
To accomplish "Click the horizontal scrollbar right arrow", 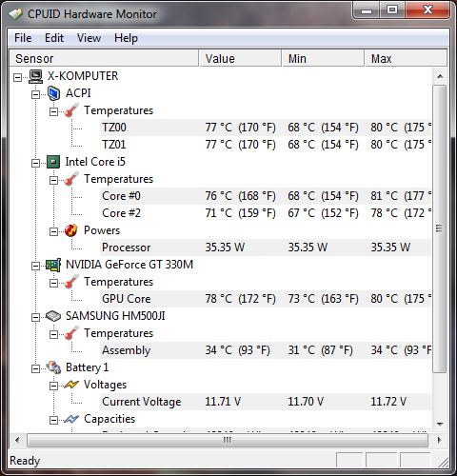I will [440, 440].
